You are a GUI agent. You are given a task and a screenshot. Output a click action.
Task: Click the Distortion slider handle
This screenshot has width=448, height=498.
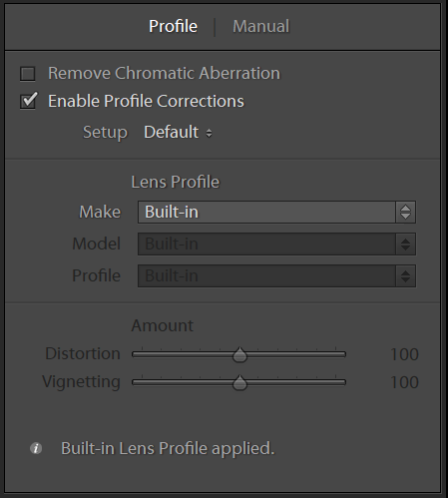pyautogui.click(x=239, y=355)
